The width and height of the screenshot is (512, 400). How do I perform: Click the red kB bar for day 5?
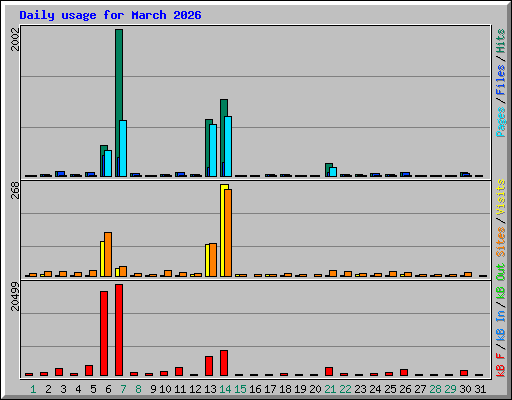(89, 371)
